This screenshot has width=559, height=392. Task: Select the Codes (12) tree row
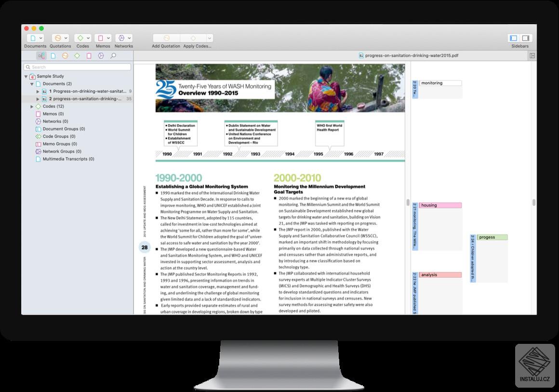pyautogui.click(x=78, y=106)
